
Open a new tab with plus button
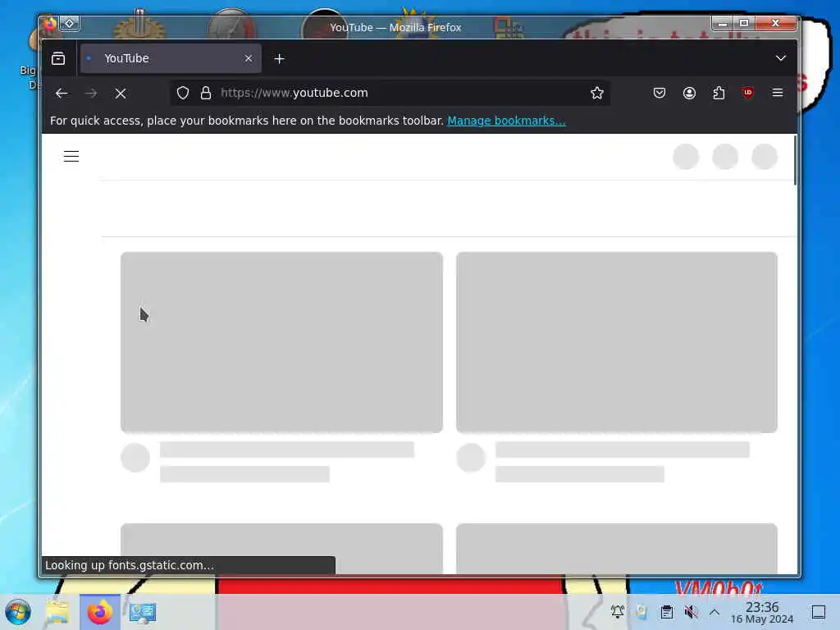pyautogui.click(x=279, y=58)
